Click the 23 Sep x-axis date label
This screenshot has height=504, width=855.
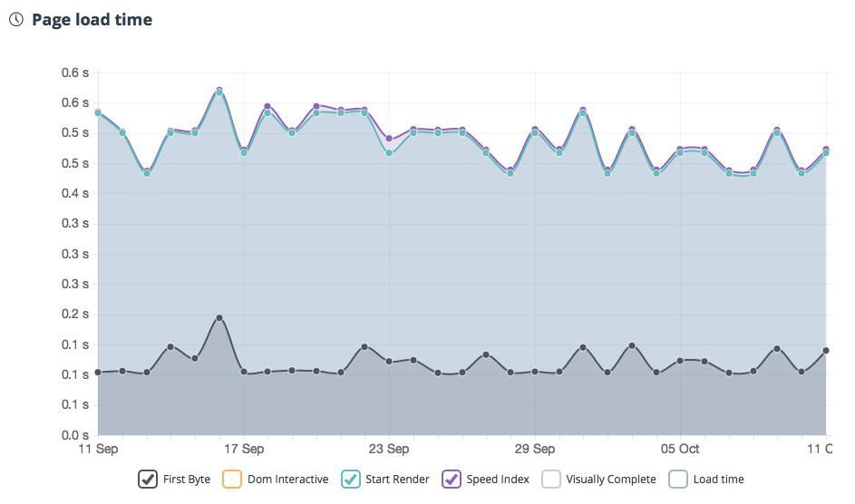[x=389, y=449]
